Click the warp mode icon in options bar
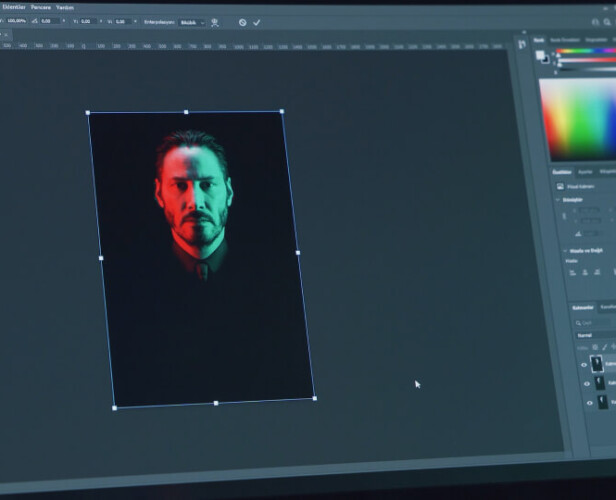Viewport: 616px width, 500px height. (215, 21)
